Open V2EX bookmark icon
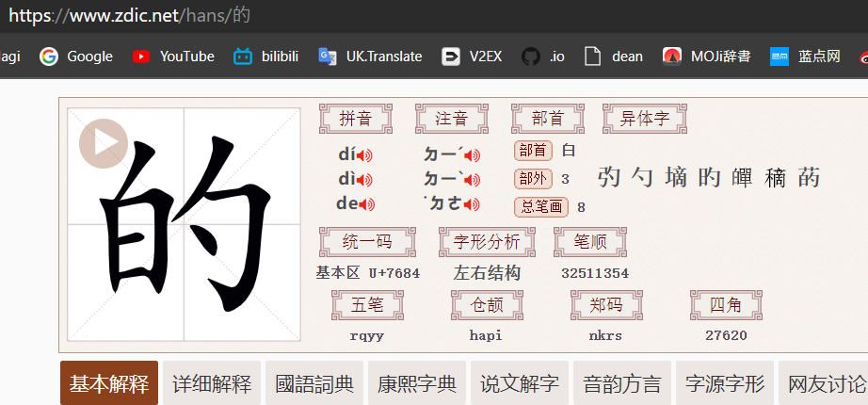This screenshot has height=405, width=868. (451, 57)
